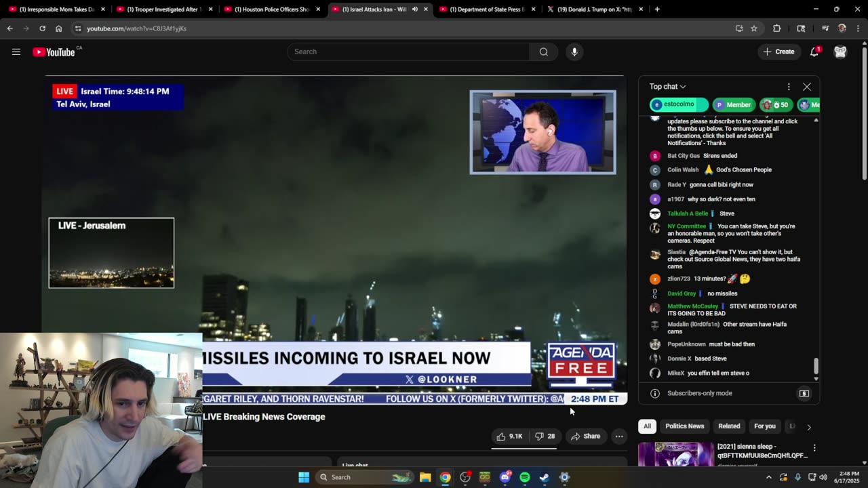Mute the Israel Attacks Iran tab audio icon
Screen dimensions: 868x488
[414, 9]
